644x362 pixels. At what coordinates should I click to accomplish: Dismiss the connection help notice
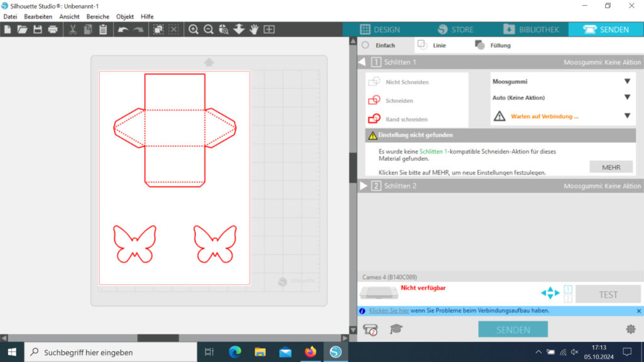click(639, 311)
